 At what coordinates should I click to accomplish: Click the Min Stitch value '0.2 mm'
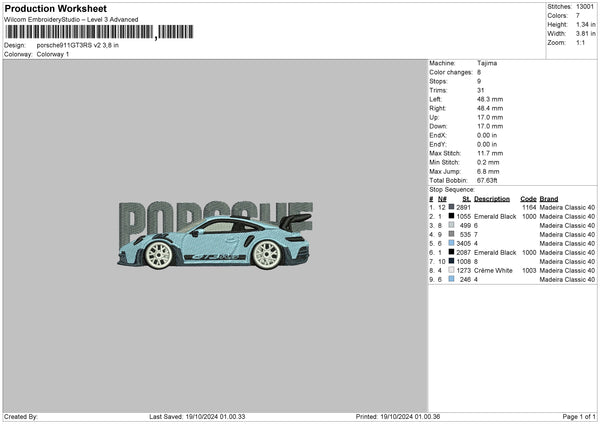(x=488, y=162)
